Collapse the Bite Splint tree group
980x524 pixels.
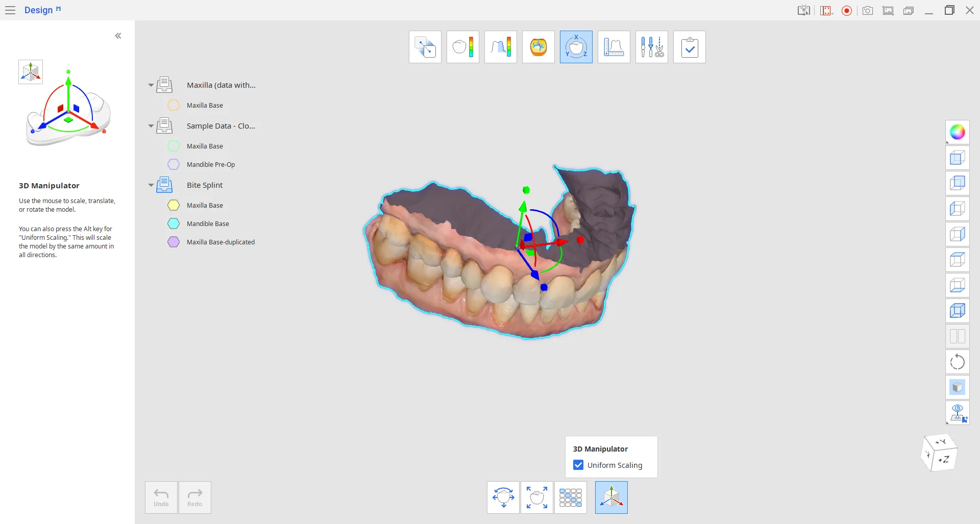pyautogui.click(x=151, y=185)
